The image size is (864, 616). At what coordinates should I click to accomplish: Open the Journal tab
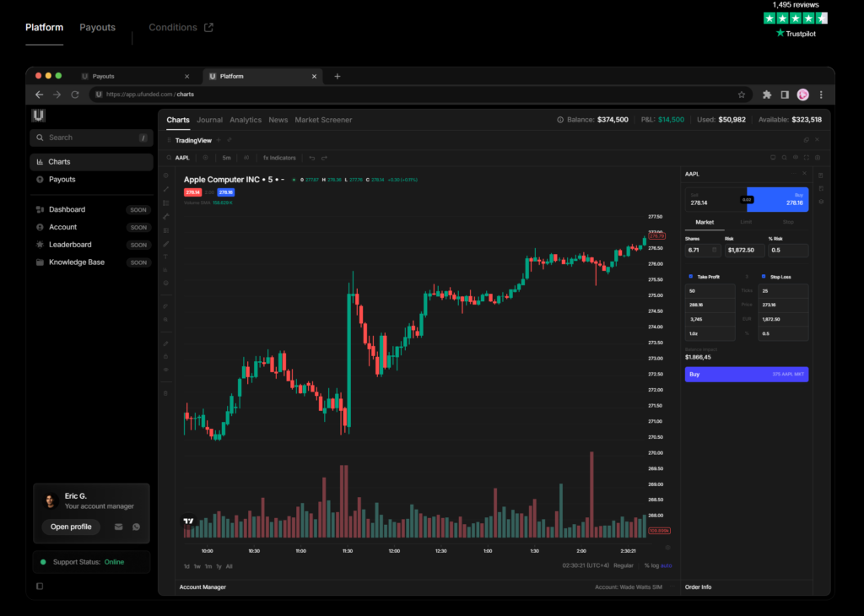(x=209, y=120)
